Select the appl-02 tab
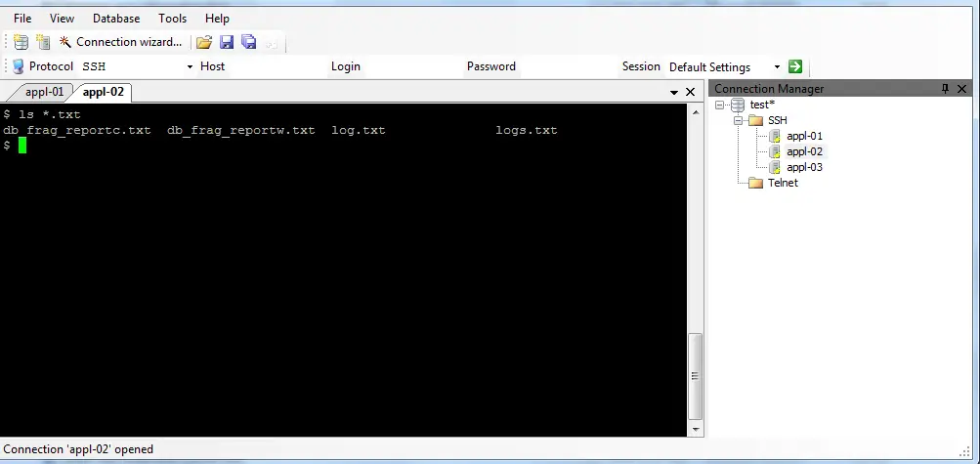Image resolution: width=980 pixels, height=464 pixels. point(104,92)
